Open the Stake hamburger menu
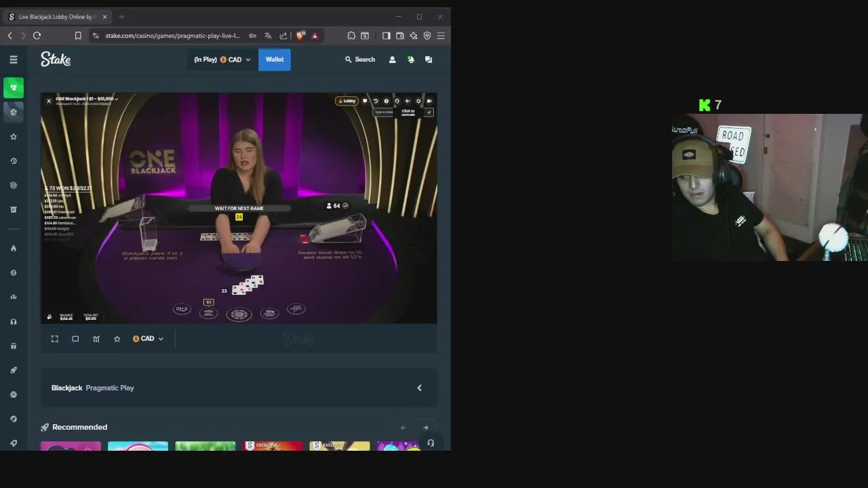Viewport: 868px width, 488px height. (x=14, y=60)
